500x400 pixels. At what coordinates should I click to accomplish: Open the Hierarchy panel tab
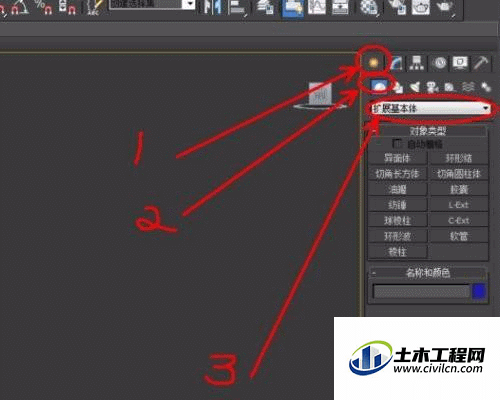coord(416,63)
